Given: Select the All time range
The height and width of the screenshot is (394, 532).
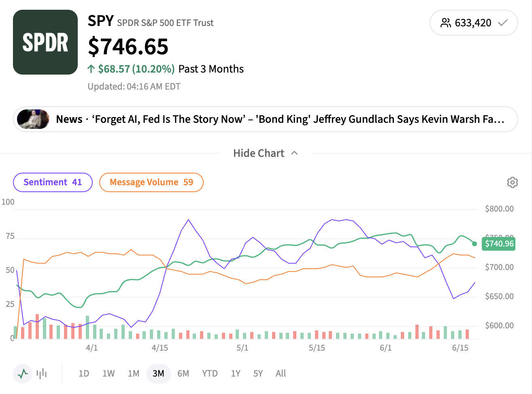Looking at the screenshot, I should [281, 373].
